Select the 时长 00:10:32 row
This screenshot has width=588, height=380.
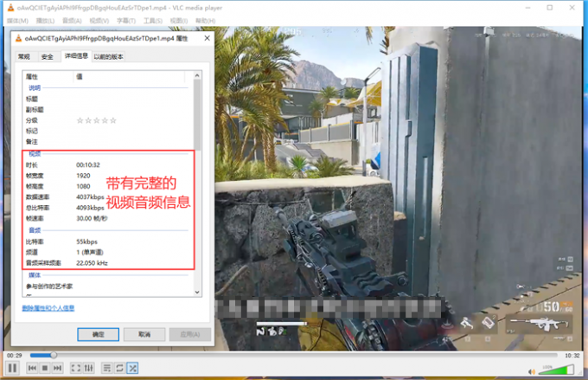pos(107,165)
